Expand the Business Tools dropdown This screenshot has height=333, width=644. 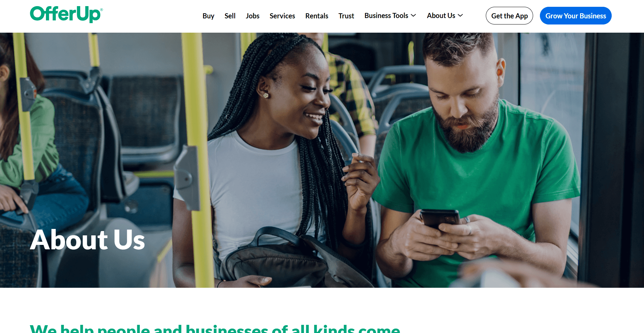point(390,16)
